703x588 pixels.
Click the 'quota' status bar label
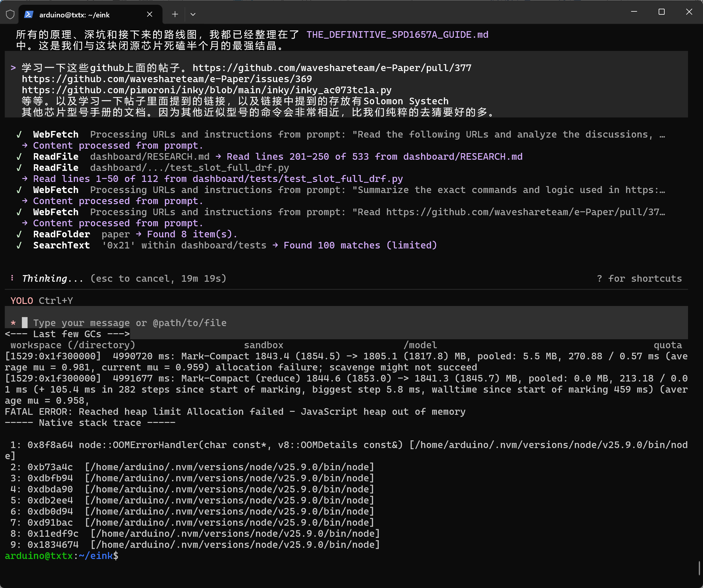[668, 345]
